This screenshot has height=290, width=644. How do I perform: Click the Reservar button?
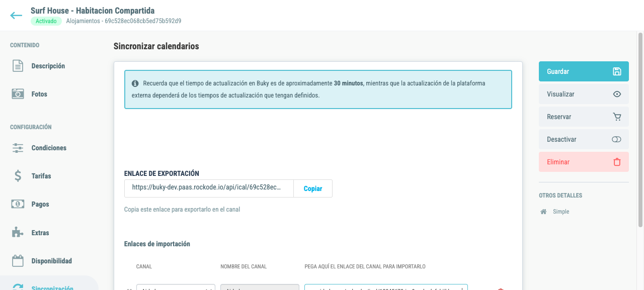coord(584,117)
